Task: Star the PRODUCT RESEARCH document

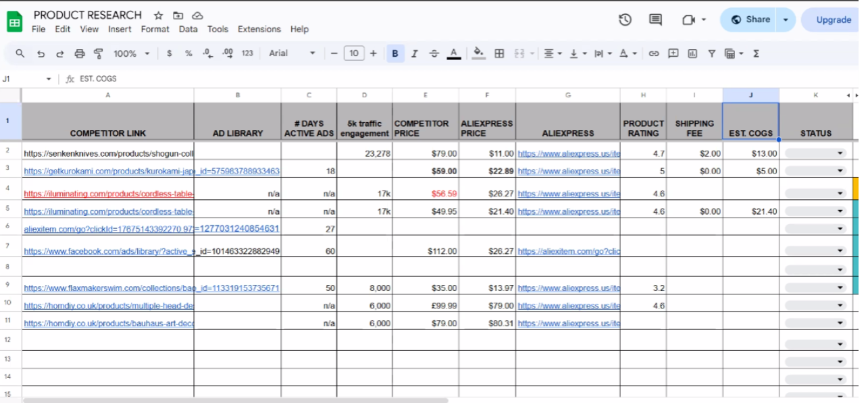Action: pyautogui.click(x=158, y=15)
